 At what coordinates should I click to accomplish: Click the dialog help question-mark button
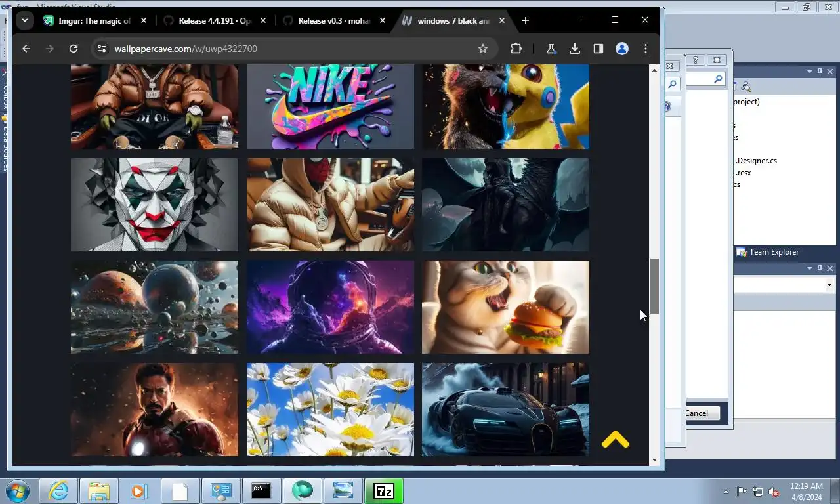coord(696,60)
